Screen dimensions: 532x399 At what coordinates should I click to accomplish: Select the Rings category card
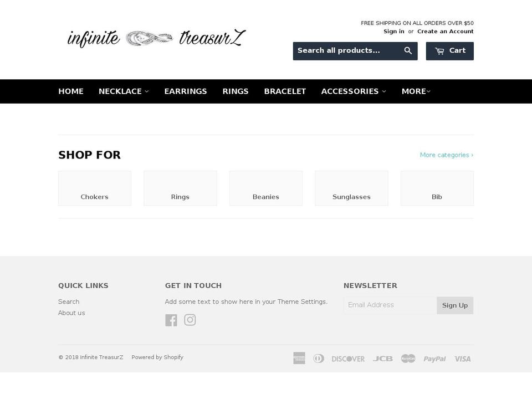tap(180, 188)
